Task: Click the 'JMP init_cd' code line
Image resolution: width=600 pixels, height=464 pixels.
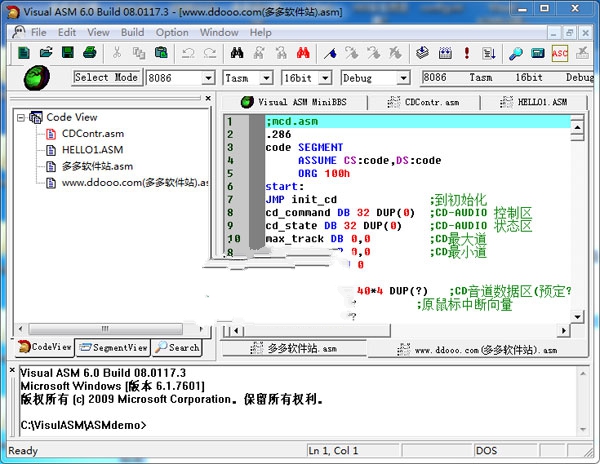Action: (x=301, y=199)
